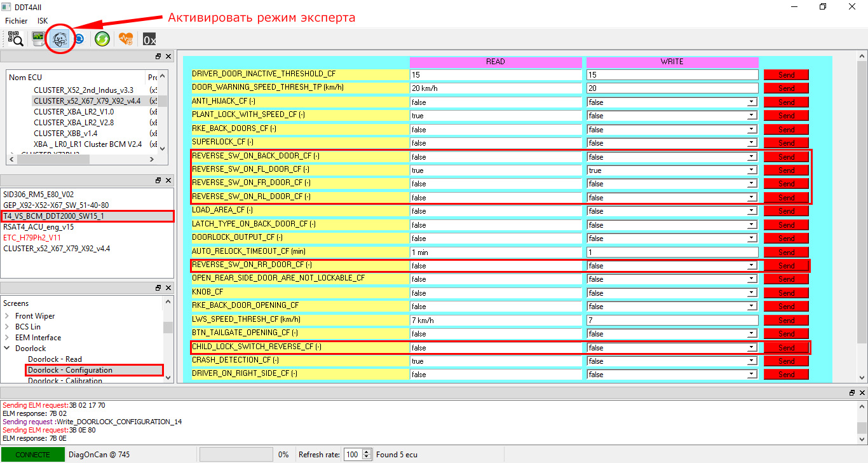Viewport: 868px width, 463px height.
Task: Focus the DOOR_WARNING_SPEED_THRESH_TP write field
Action: pos(672,88)
